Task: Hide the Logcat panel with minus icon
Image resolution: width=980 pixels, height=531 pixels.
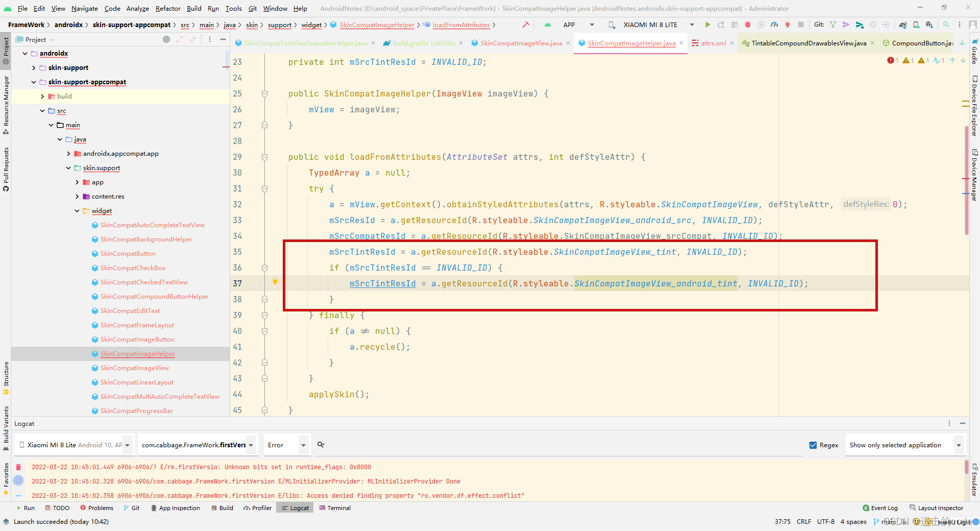Action: coord(963,423)
